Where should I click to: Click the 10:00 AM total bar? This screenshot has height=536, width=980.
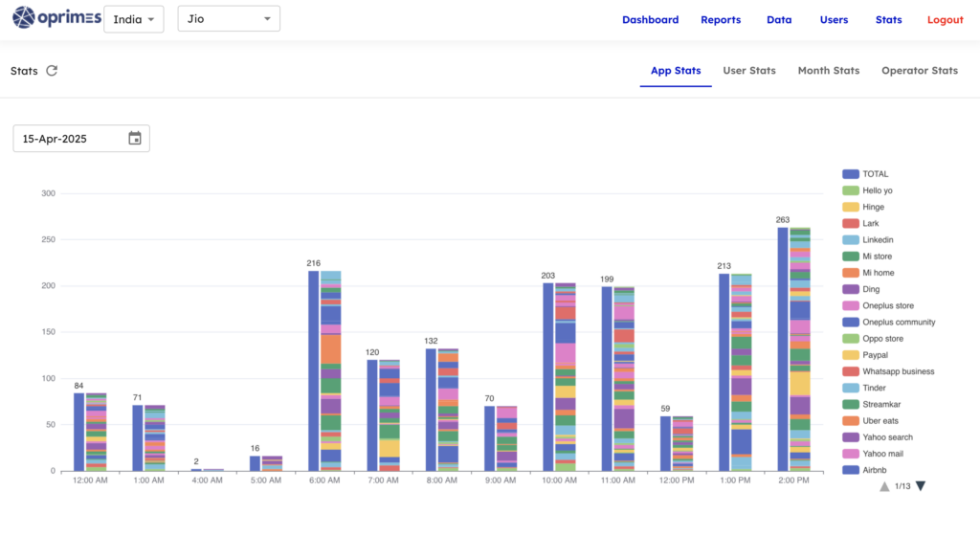[548, 377]
